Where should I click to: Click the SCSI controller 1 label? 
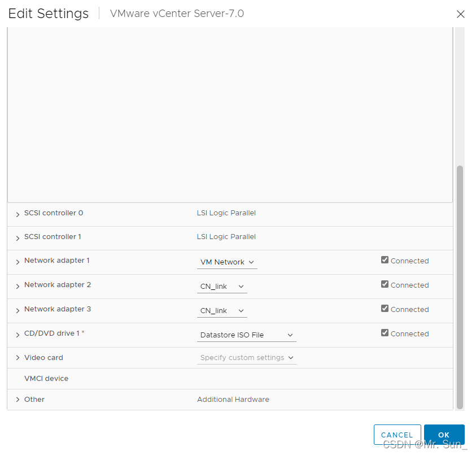(53, 237)
